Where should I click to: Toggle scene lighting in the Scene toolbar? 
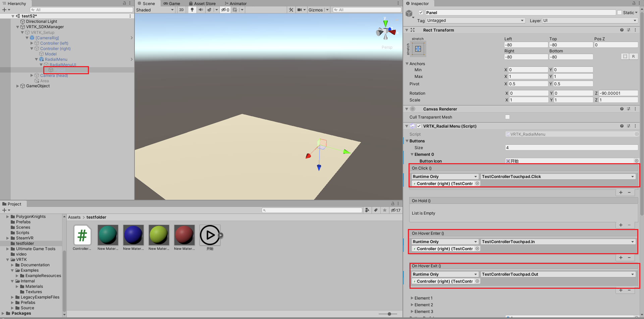[x=192, y=10]
